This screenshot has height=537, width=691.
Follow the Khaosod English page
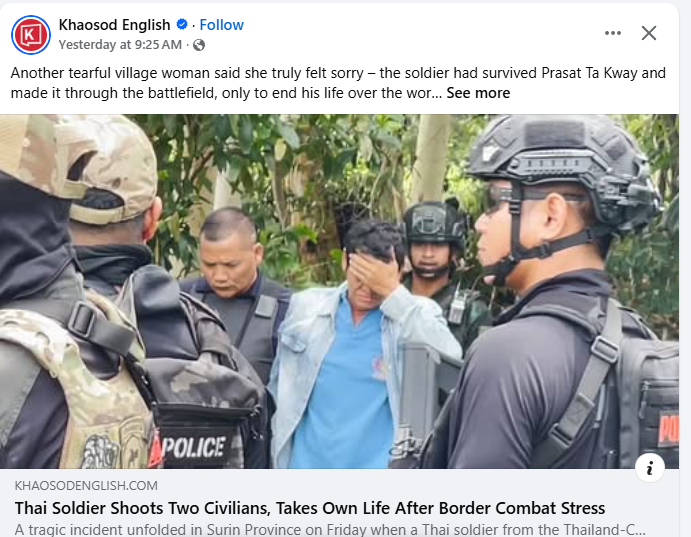[221, 25]
